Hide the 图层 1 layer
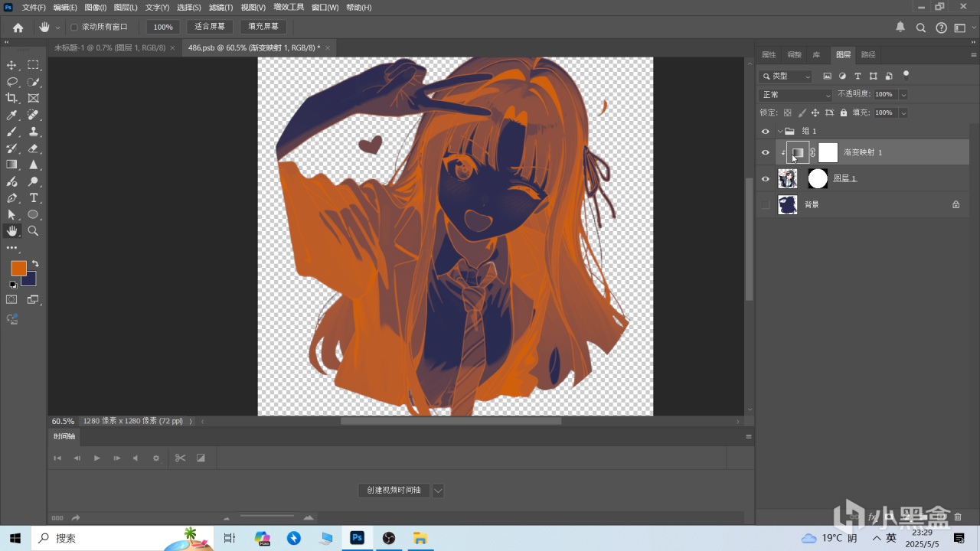 (765, 178)
